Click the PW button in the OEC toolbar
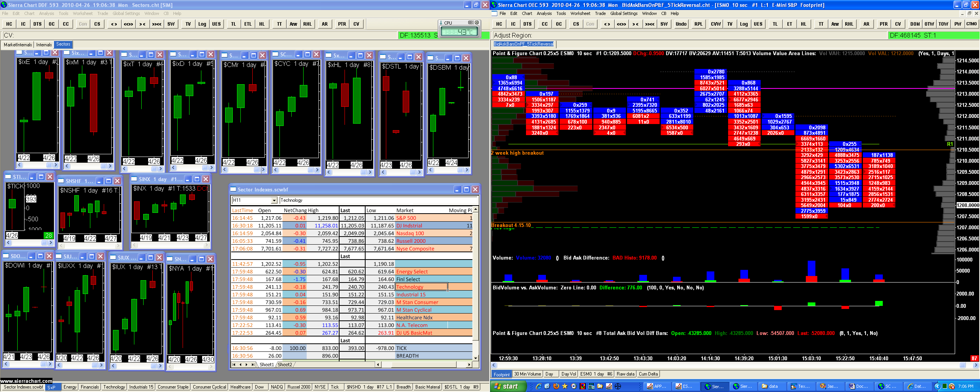The height and width of the screenshot is (392, 980). [957, 24]
